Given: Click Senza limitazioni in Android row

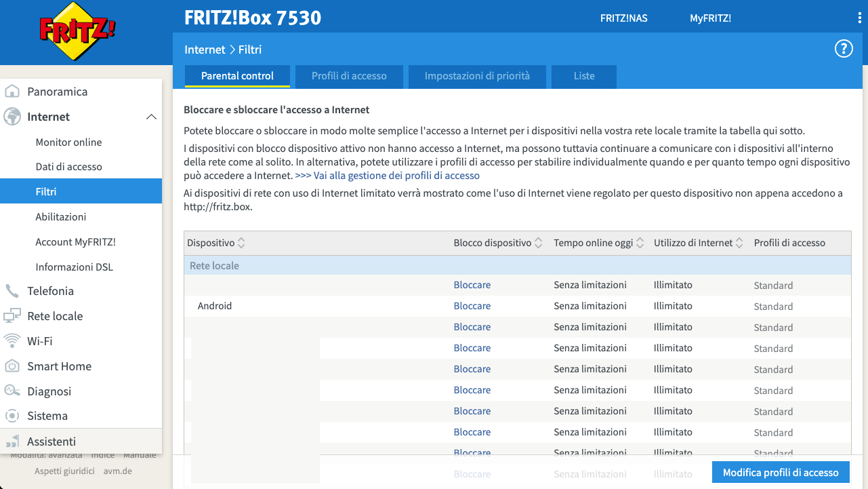Looking at the screenshot, I should tap(590, 306).
